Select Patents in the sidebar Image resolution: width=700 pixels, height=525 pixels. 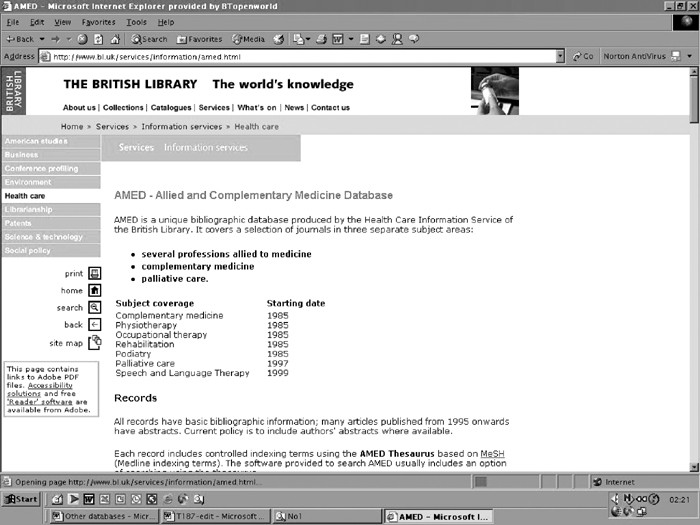point(51,223)
